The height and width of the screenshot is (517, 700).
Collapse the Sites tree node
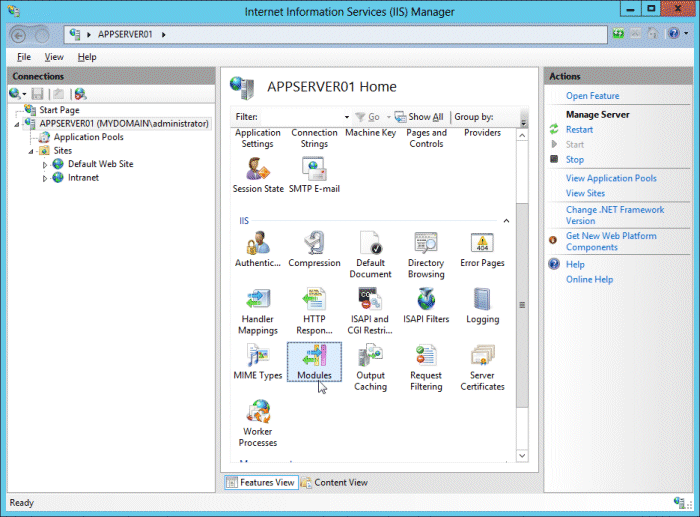(x=31, y=152)
